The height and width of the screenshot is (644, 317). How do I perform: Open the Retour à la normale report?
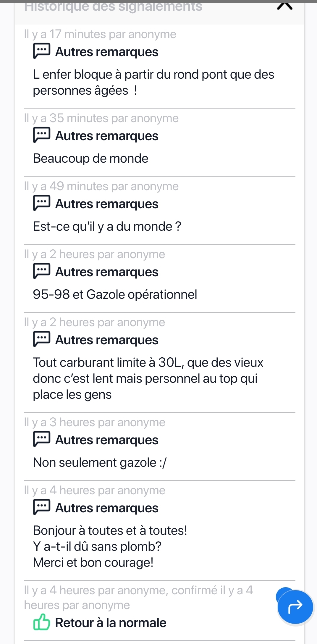[111, 623]
